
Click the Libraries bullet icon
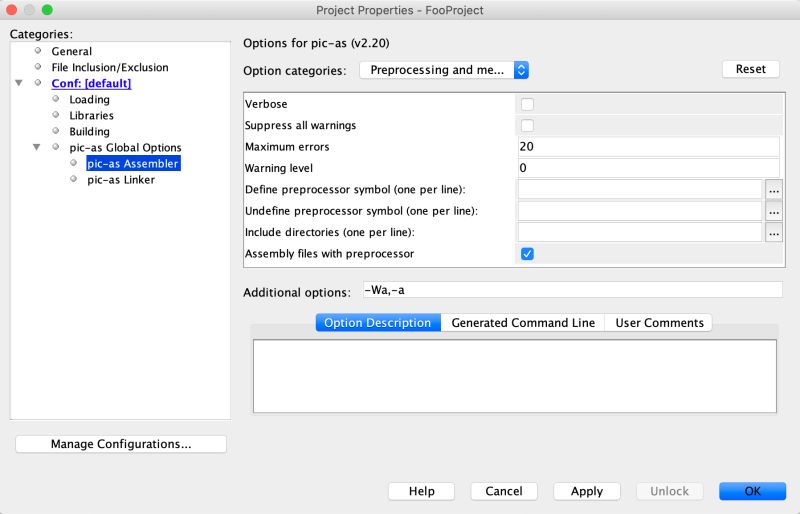[56, 115]
